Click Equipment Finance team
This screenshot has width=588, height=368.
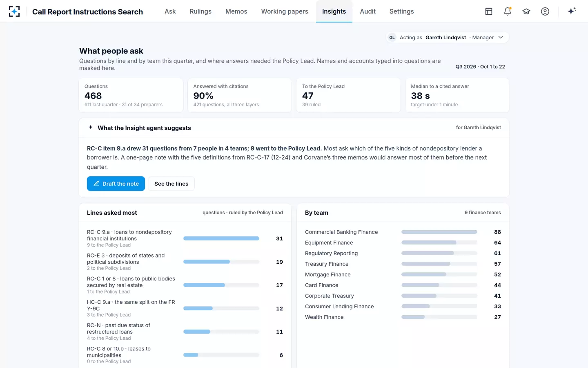[x=329, y=242]
